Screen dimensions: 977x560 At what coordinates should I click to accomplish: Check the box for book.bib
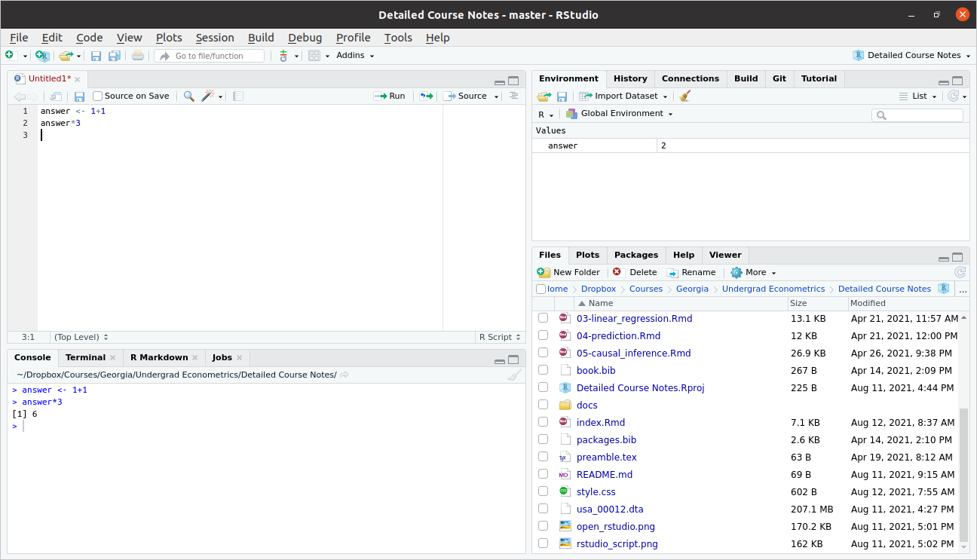tap(543, 370)
